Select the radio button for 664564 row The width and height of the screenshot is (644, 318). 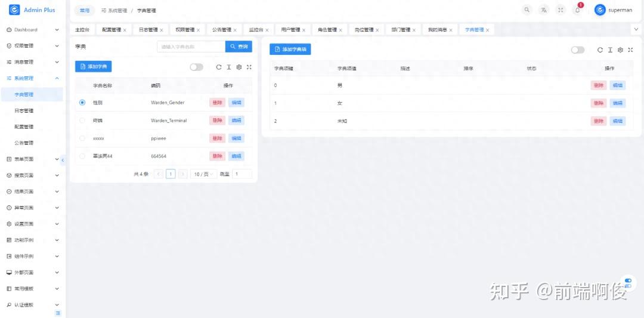tap(82, 156)
